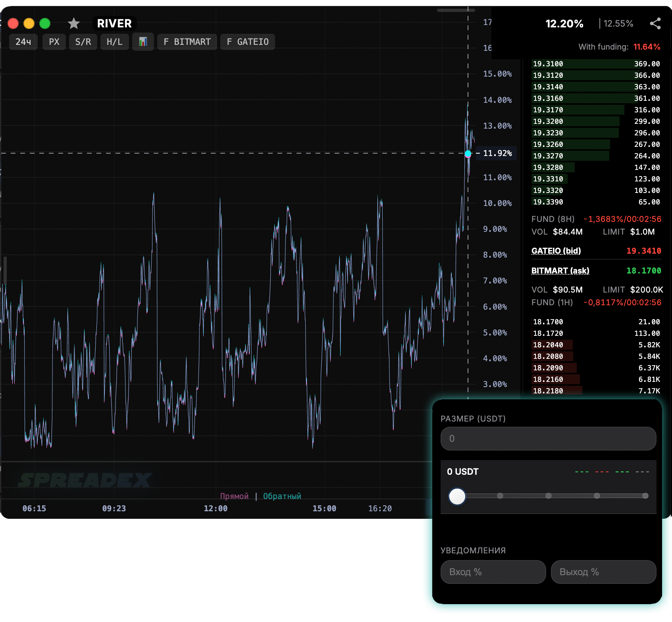The image size is (672, 622).
Task: Star the RIVER trading pair as favorite
Action: 74,23
